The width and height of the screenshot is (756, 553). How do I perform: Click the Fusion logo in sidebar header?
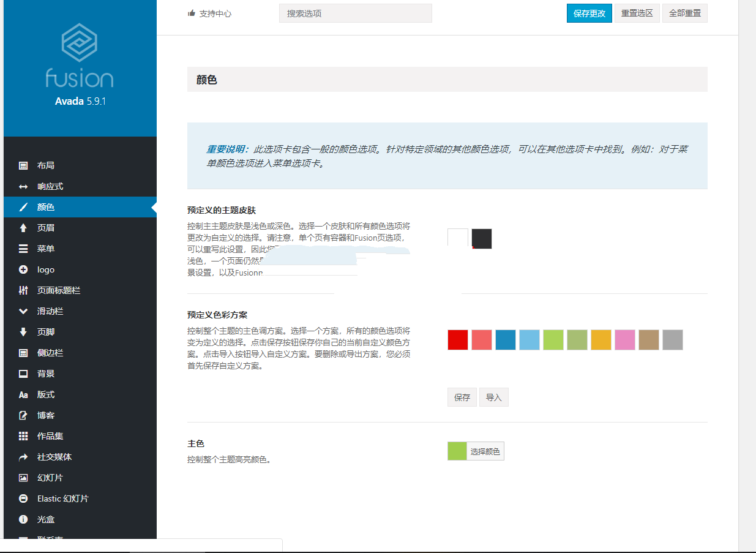click(x=80, y=55)
